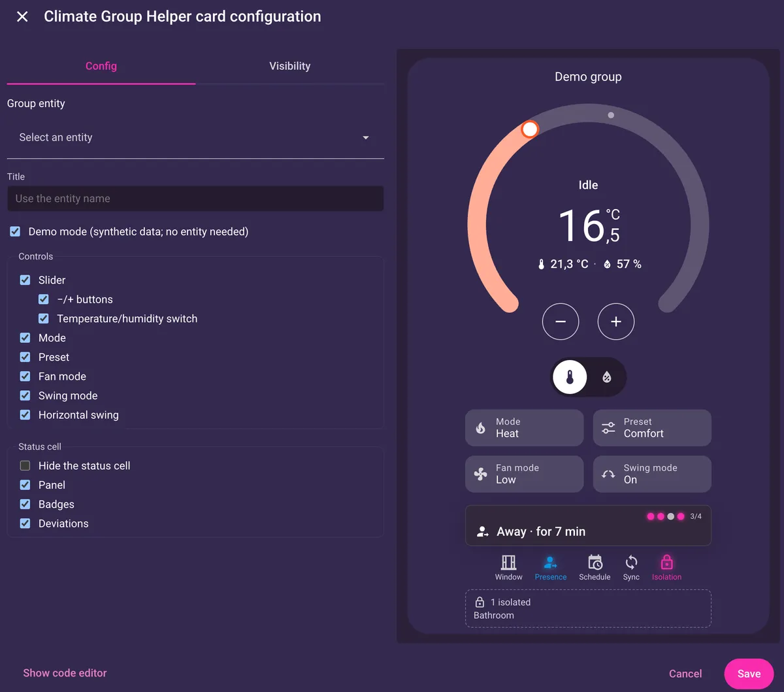Open the Mode Heat selector
The width and height of the screenshot is (784, 692).
coord(524,428)
